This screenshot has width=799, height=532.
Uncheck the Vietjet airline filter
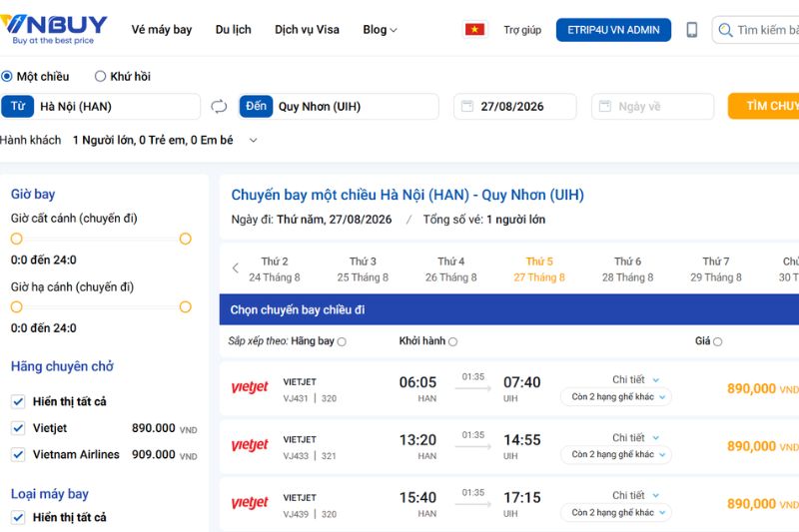tap(18, 428)
